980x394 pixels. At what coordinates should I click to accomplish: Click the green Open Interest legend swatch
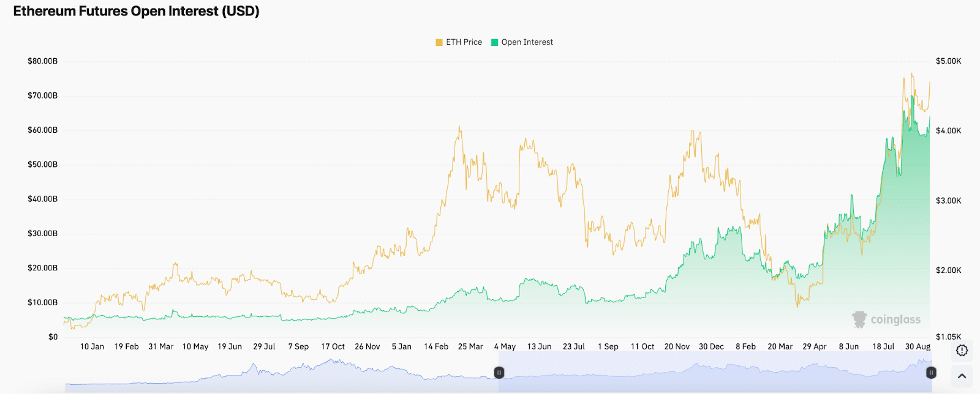coord(494,42)
